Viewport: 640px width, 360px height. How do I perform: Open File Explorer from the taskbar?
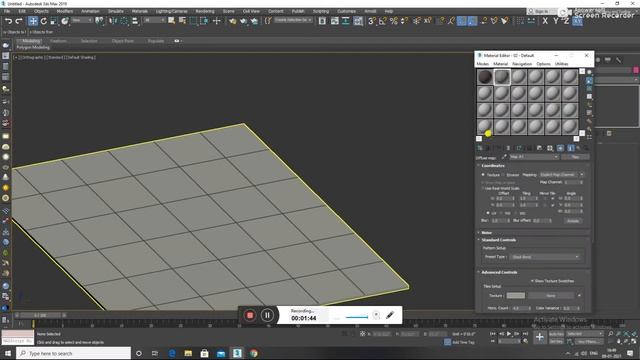click(188, 353)
